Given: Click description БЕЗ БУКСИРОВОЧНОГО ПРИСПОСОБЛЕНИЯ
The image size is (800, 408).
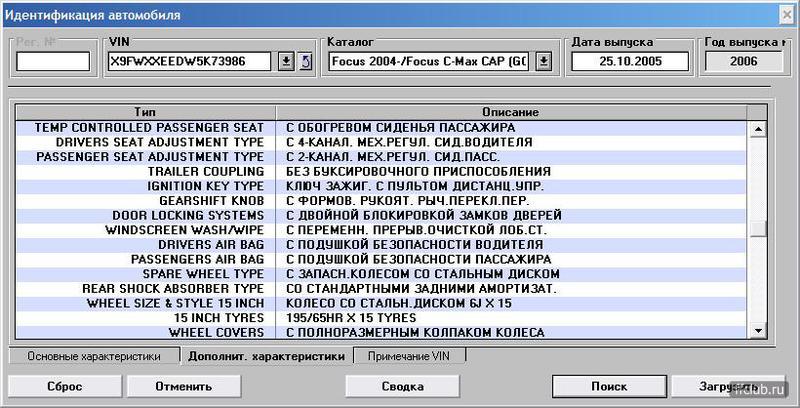Looking at the screenshot, I should [x=418, y=171].
